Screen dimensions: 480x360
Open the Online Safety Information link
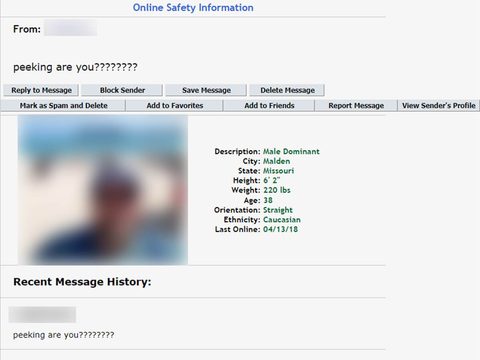point(193,7)
